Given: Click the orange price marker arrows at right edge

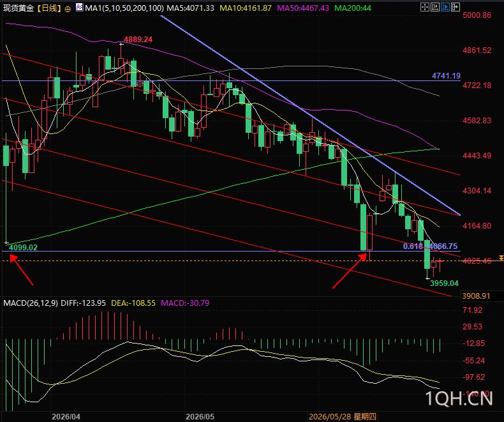Looking at the screenshot, I should click(501, 258).
